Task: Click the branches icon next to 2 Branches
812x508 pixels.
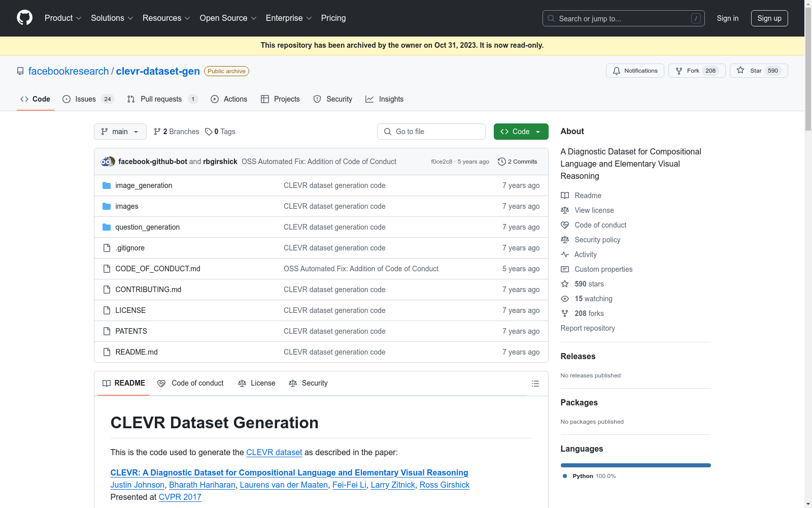Action: tap(157, 132)
